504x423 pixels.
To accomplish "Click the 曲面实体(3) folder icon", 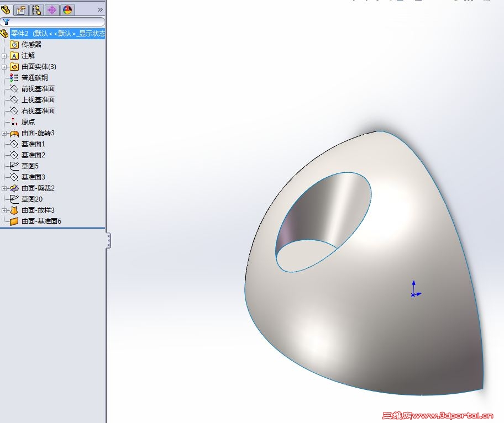I will (x=14, y=67).
